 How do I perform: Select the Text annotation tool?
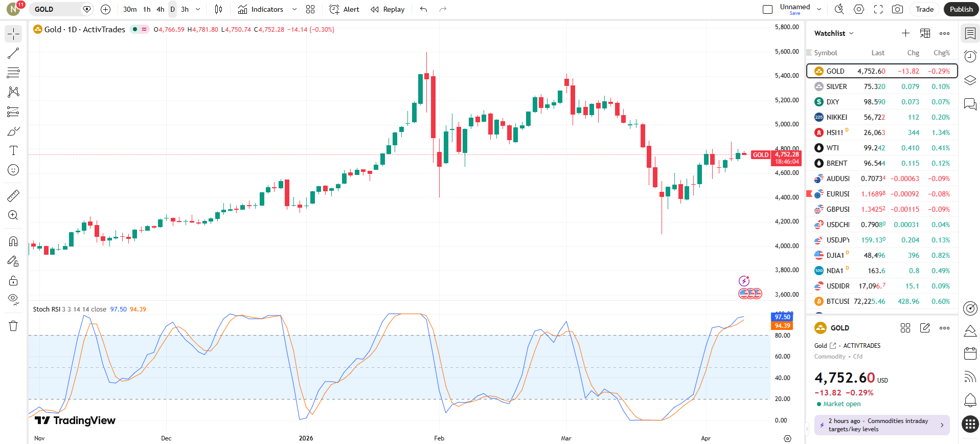(13, 150)
